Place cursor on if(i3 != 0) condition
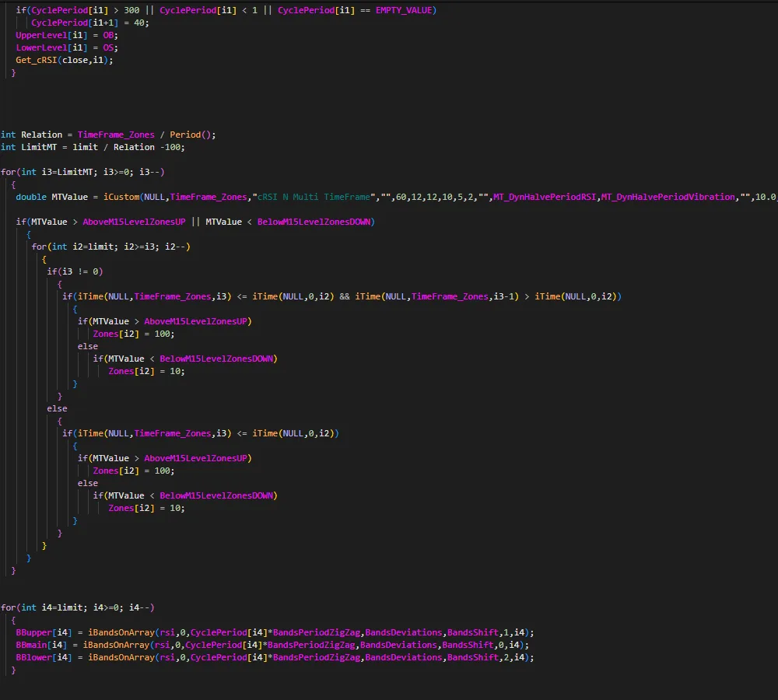Screen dimensions: 778x700 pyautogui.click(x=75, y=271)
